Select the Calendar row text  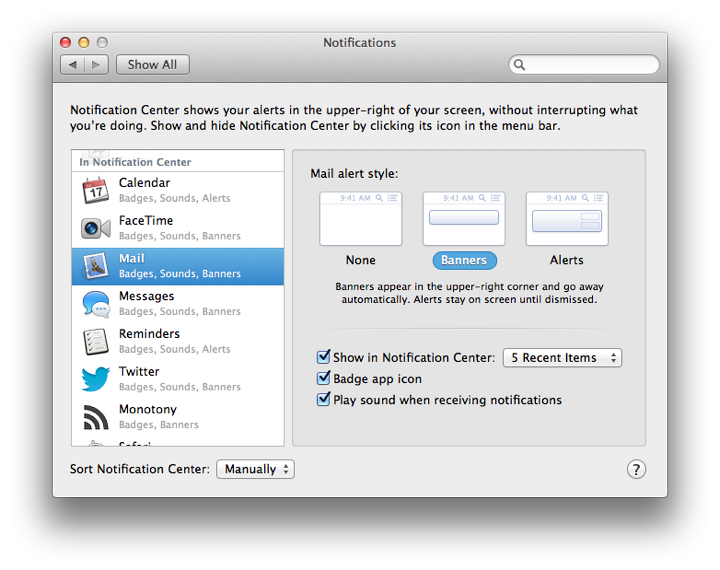174,190
